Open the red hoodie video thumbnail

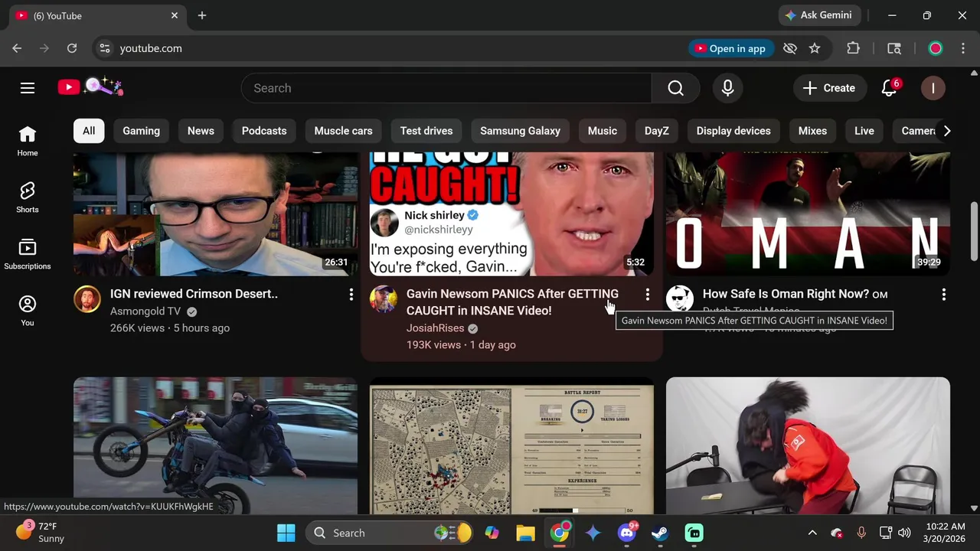pyautogui.click(x=808, y=445)
